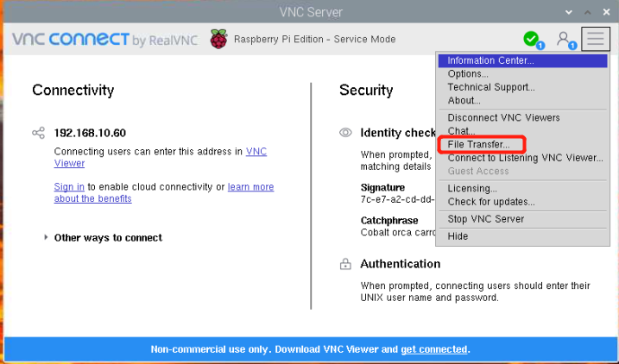Click the Connectivity heading
Viewport: 619px width, 364px height.
(x=73, y=90)
